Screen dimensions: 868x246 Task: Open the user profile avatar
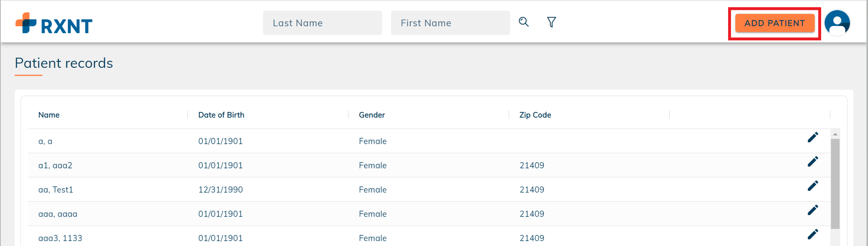(x=837, y=23)
